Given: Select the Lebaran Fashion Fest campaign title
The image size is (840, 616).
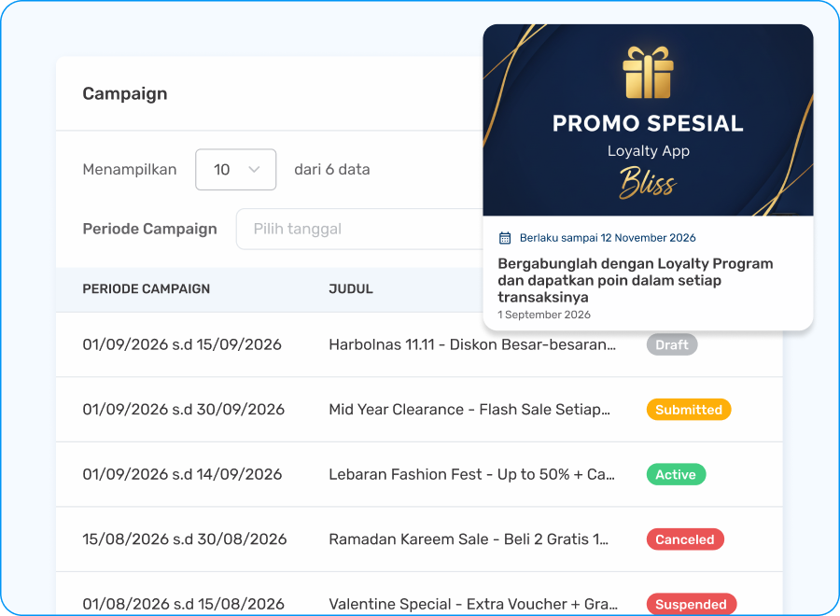Looking at the screenshot, I should [x=471, y=474].
